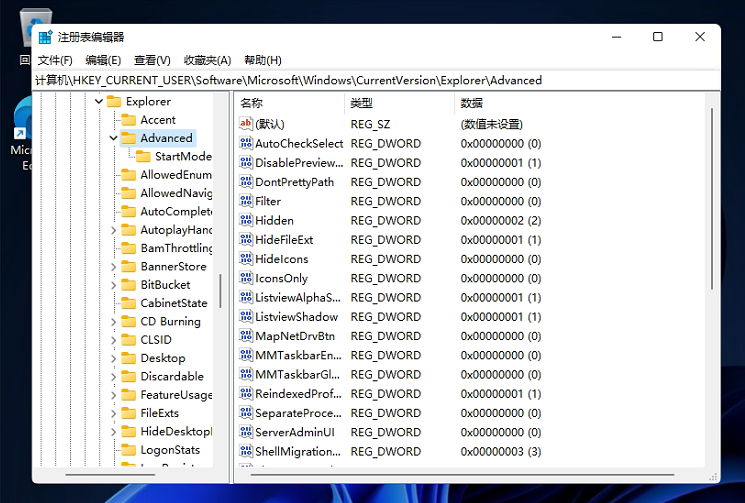Select the DisablePreview... value name
The image size is (745, 503).
299,163
